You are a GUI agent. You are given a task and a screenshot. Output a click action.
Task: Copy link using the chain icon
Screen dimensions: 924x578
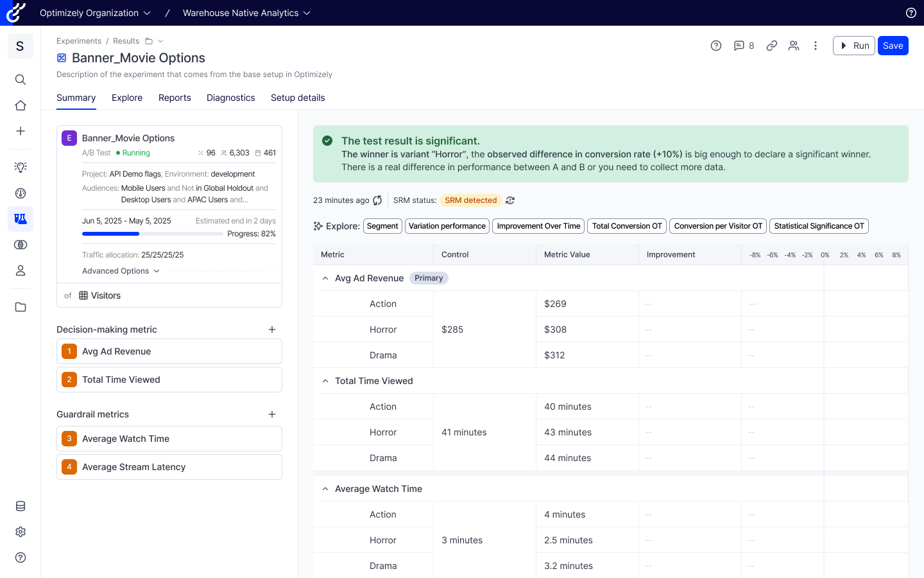(772, 46)
